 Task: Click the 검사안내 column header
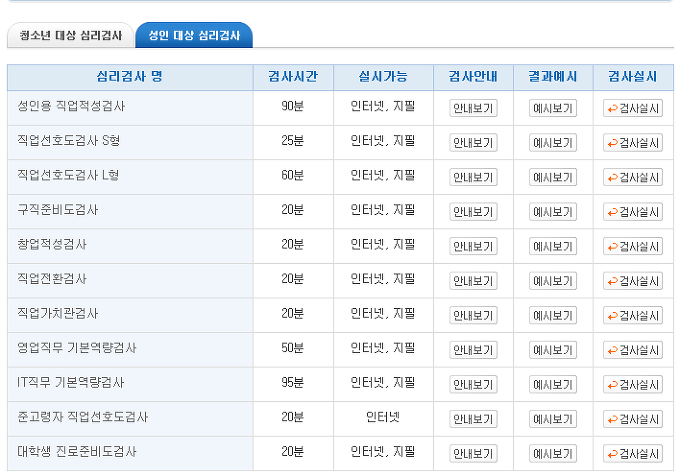(473, 77)
